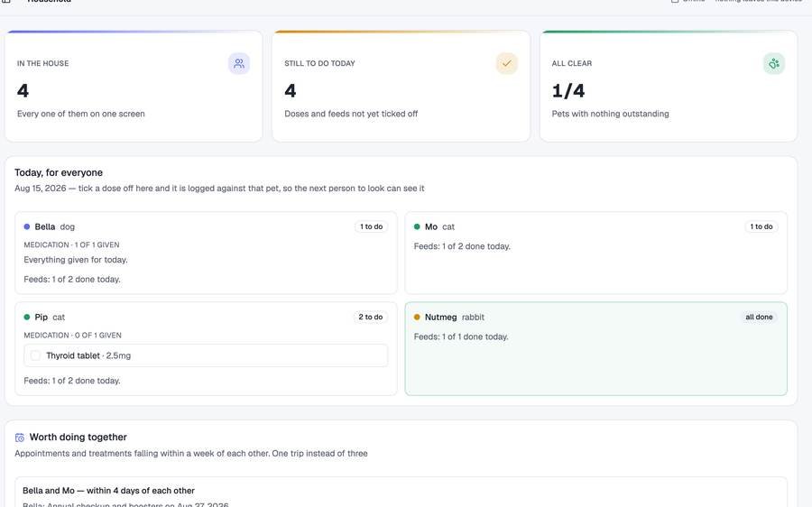Click 'Feeds: 1 of 1 done today.' on Nutmeg's card
Image resolution: width=812 pixels, height=507 pixels.
point(461,336)
